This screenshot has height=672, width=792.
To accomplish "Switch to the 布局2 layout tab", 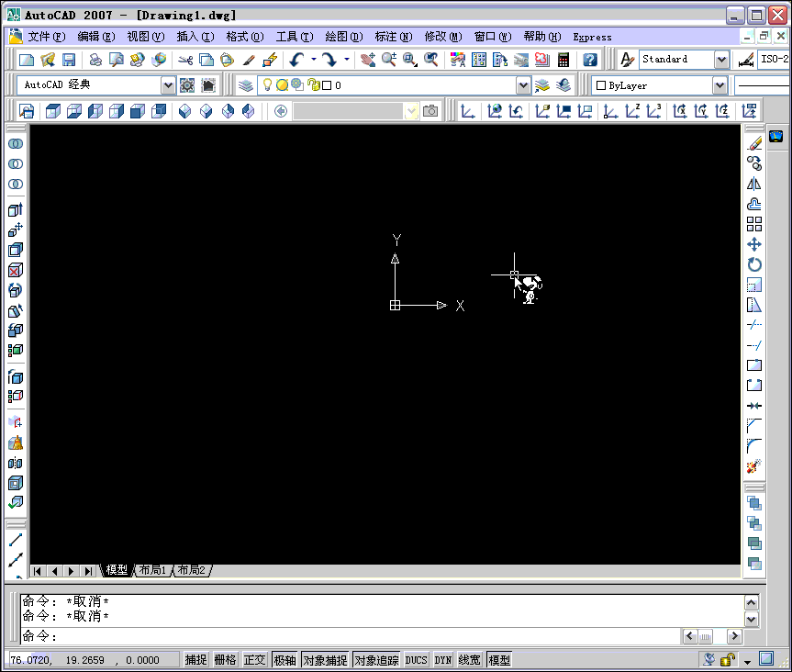I will (x=192, y=570).
